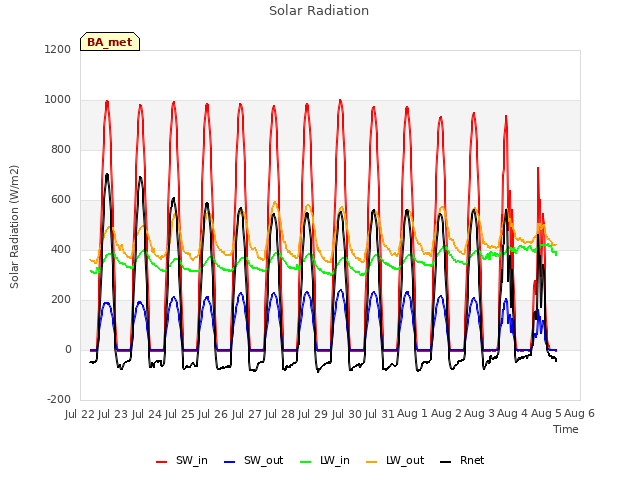Click the Aug 1 x-axis date label
This screenshot has width=640, height=480.
coord(413,414)
